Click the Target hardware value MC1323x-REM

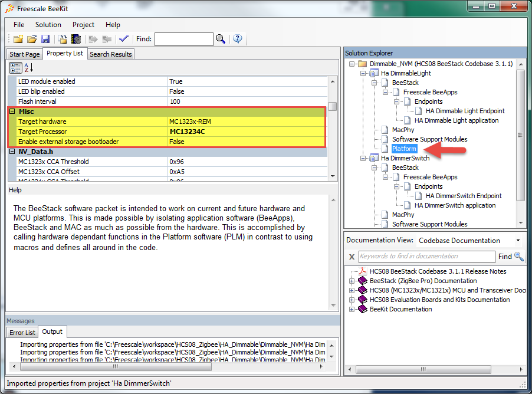pos(190,122)
